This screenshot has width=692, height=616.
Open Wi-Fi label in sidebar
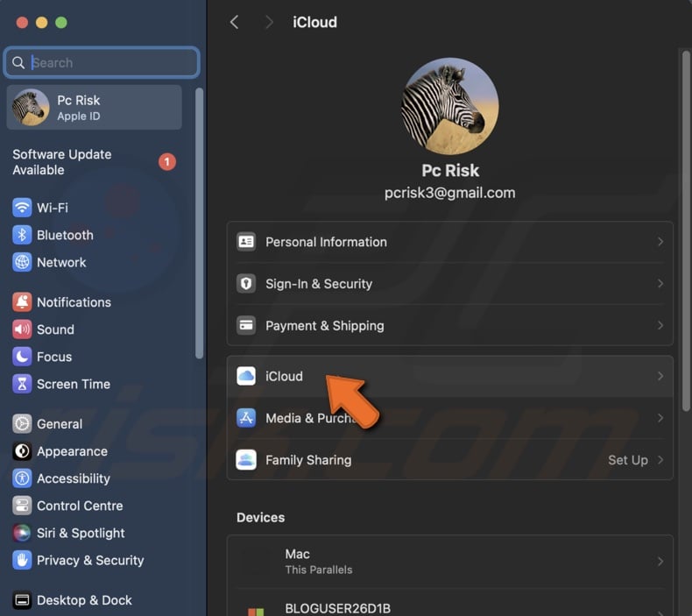pyautogui.click(x=53, y=208)
